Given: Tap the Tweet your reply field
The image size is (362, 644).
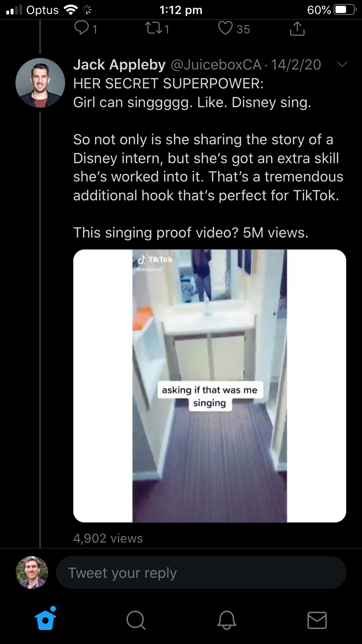Looking at the screenshot, I should 201,573.
